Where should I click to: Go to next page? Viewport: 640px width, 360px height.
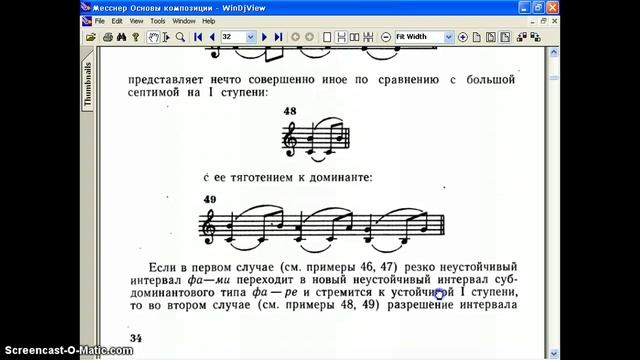click(264, 37)
